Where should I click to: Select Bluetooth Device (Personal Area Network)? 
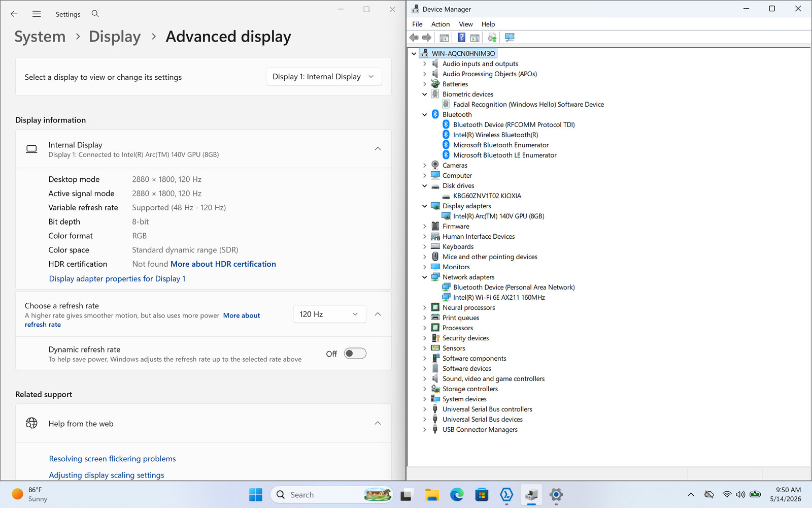pos(514,287)
